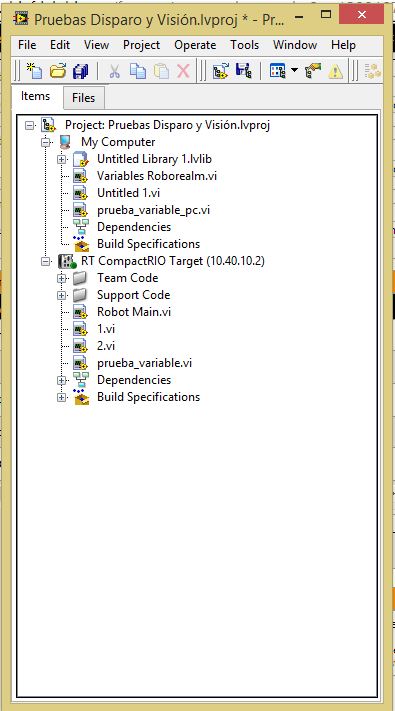Select the 2.vi item
Viewport: 395px width, 711px height.
[x=106, y=346]
